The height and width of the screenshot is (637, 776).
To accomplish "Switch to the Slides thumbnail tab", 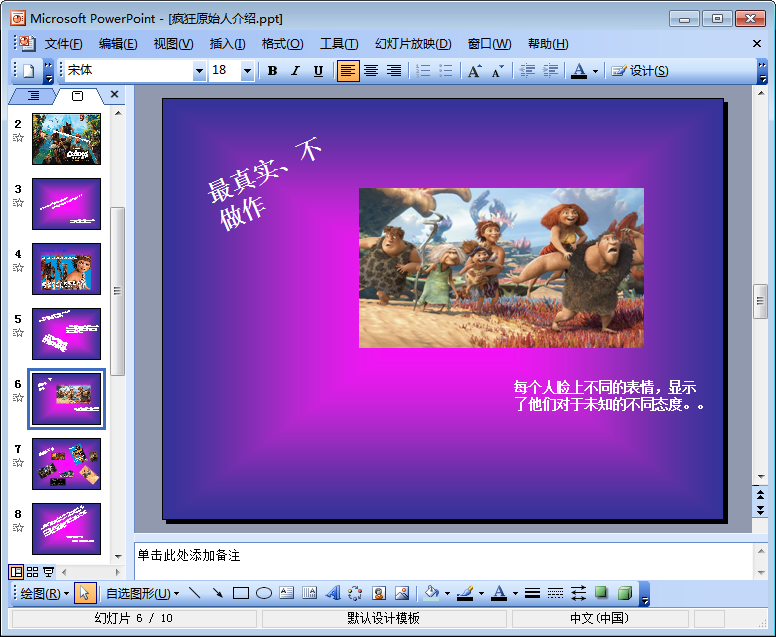I will (78, 96).
